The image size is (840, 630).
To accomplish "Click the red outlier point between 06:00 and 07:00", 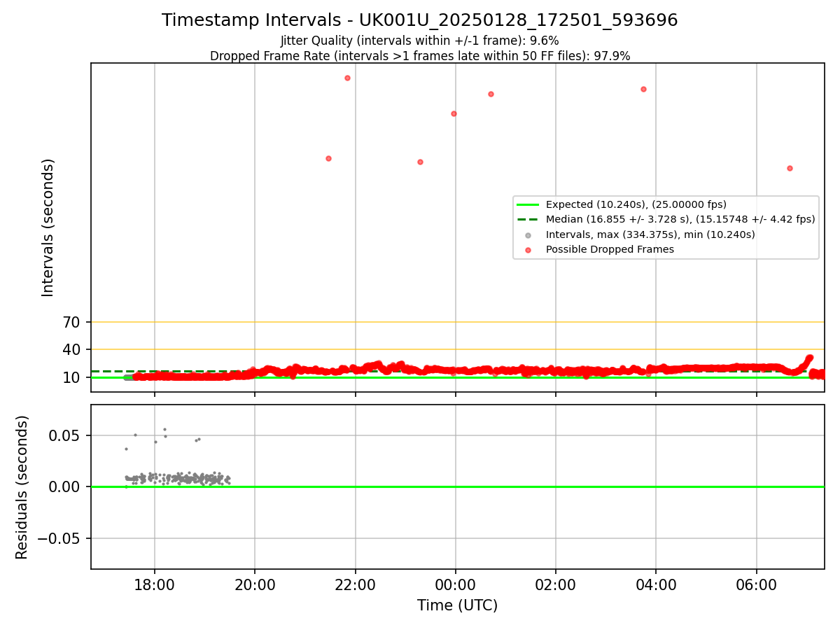I will 790,168.
